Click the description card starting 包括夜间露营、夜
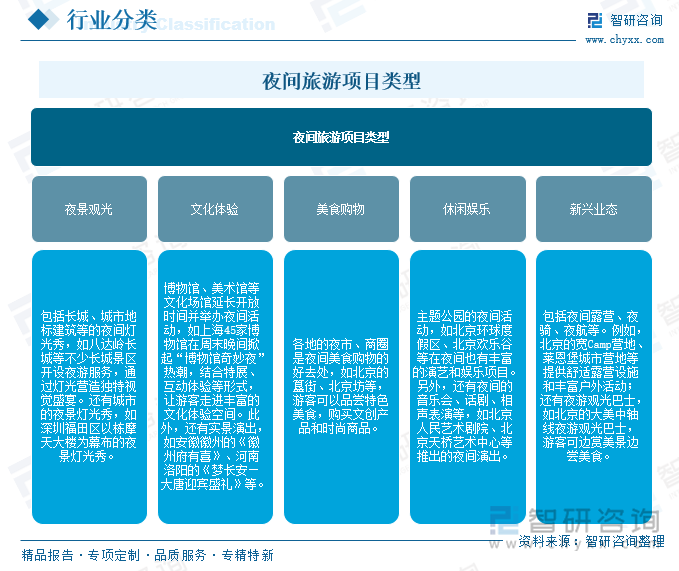The image size is (679, 571). 594,387
